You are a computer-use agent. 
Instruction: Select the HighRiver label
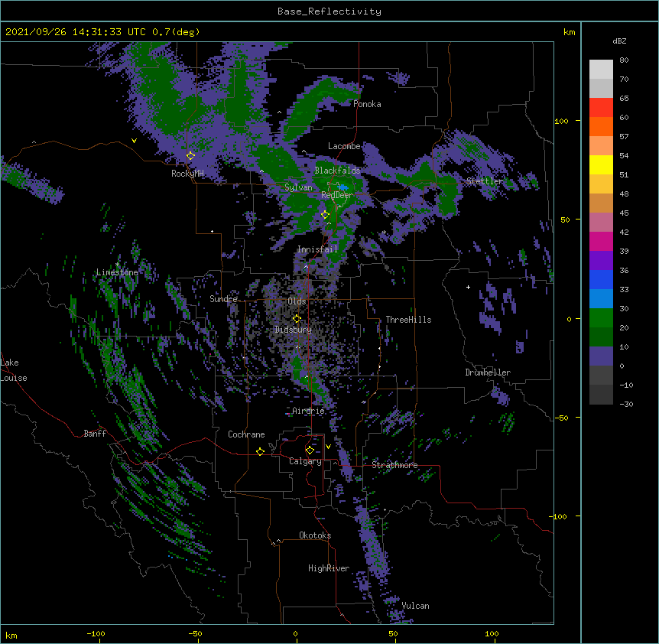tap(329, 568)
